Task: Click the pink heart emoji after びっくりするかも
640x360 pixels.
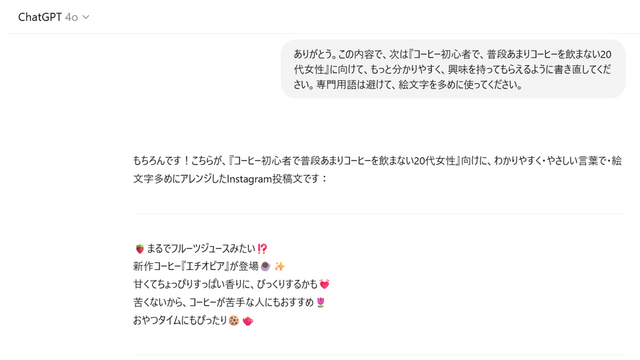Action: pos(324,284)
